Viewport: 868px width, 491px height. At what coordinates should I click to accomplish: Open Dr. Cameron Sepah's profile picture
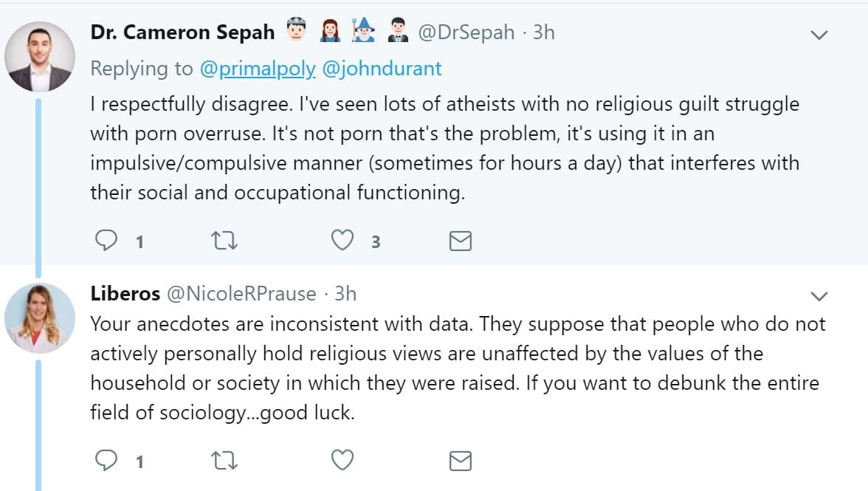tap(40, 56)
